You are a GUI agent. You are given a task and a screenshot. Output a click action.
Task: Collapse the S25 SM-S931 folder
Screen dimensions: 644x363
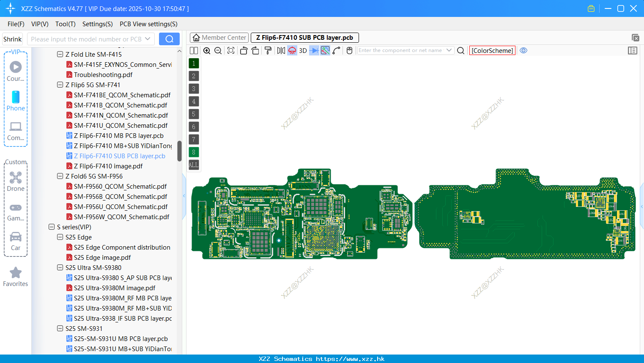click(60, 328)
